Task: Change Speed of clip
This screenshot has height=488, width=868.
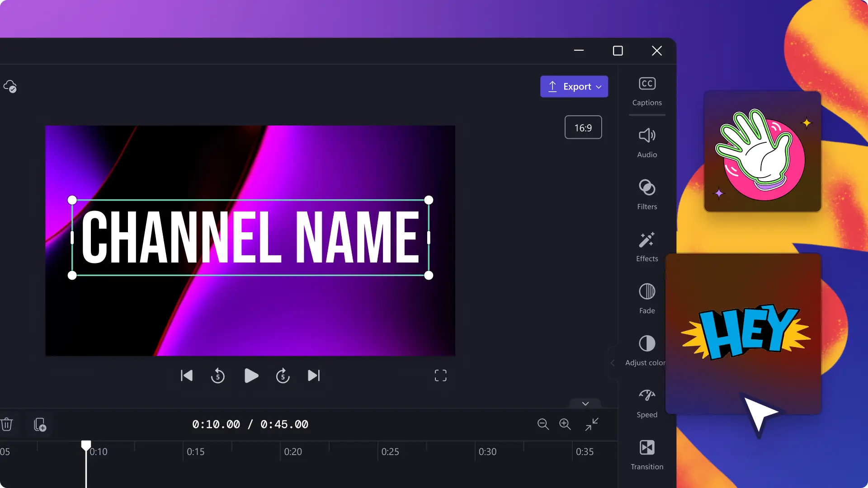Action: (x=647, y=402)
